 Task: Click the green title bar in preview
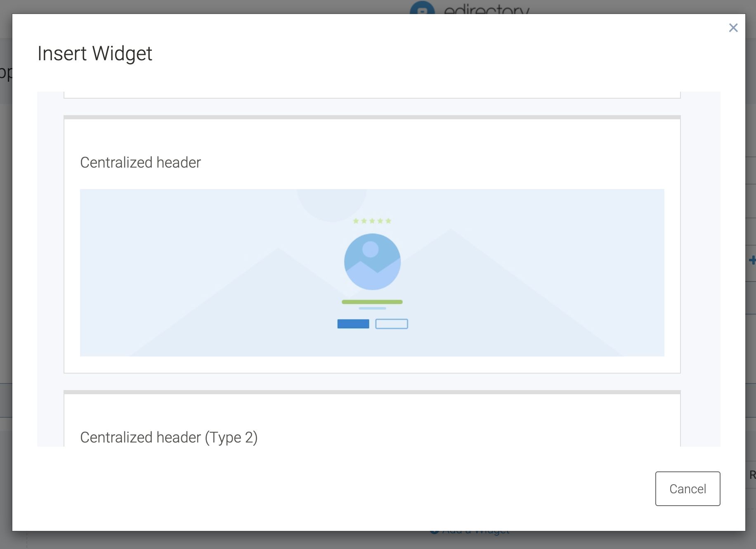(x=372, y=302)
